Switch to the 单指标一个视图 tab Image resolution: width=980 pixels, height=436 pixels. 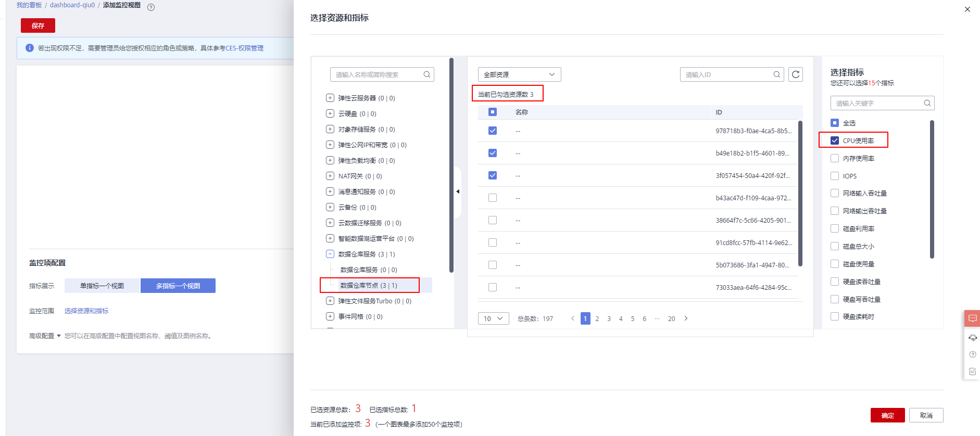[103, 286]
